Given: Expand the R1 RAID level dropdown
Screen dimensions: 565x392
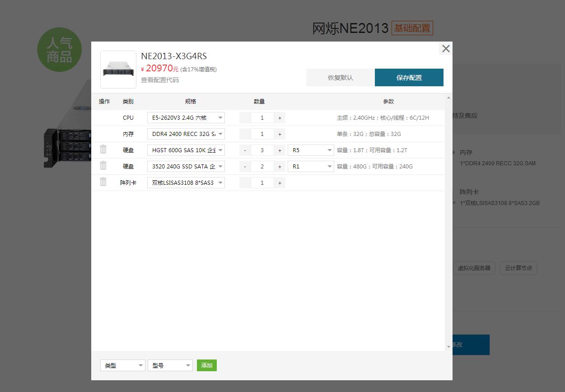Looking at the screenshot, I should (311, 167).
